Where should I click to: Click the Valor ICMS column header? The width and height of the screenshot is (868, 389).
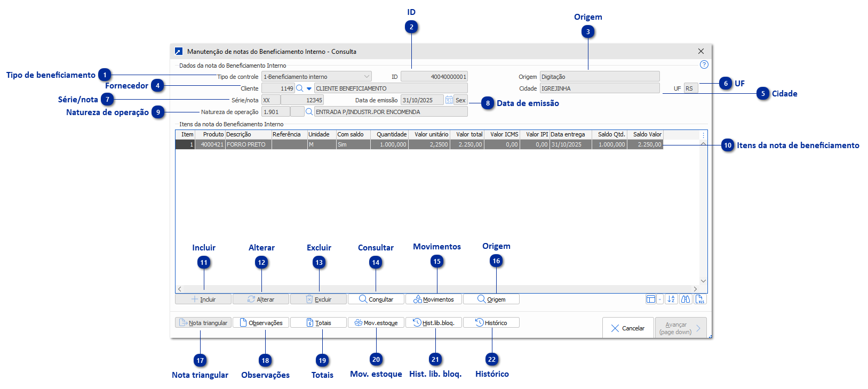coord(502,134)
